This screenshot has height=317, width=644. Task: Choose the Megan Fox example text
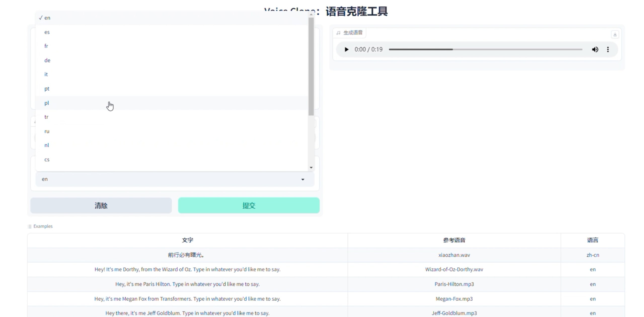tap(187, 299)
